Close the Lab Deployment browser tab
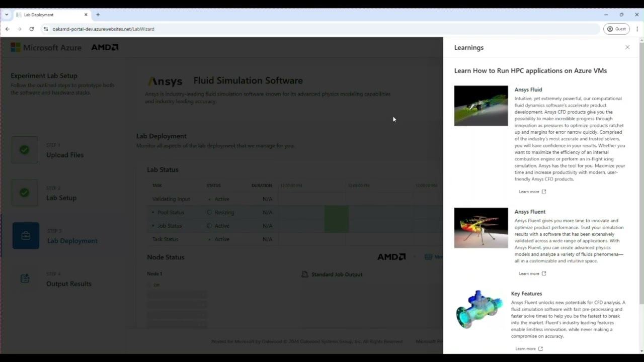This screenshot has width=644, height=362. point(86,15)
